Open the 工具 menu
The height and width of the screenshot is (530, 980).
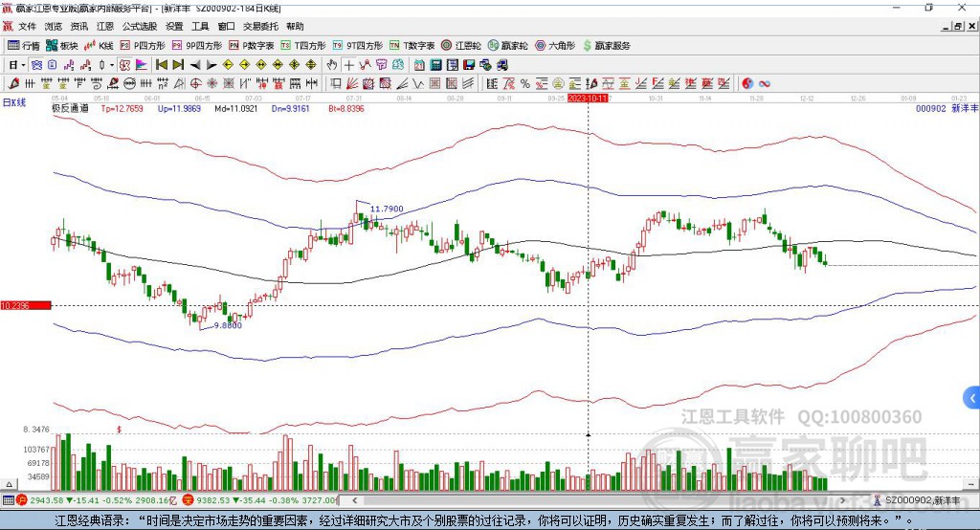point(200,26)
